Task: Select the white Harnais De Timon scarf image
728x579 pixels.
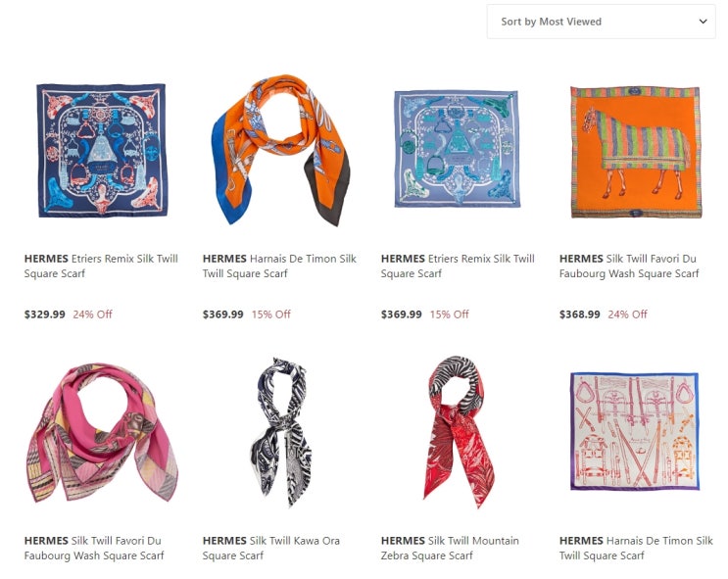Action: point(635,431)
